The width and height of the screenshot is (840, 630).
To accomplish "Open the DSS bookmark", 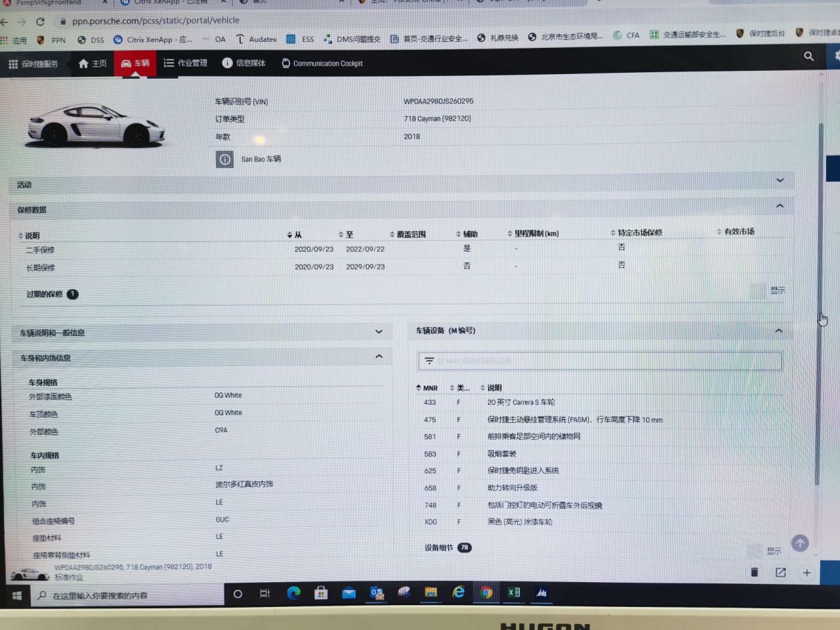I will click(x=91, y=40).
